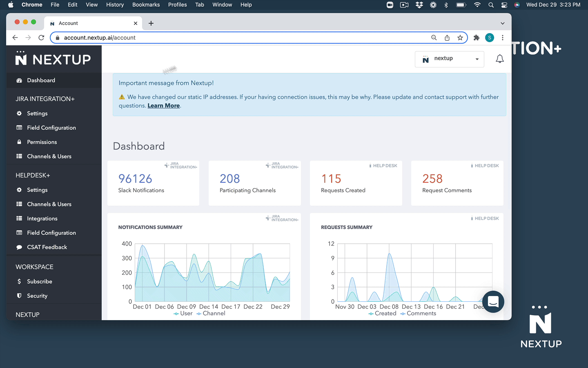Click the 96126 Slack Notifications card
The width and height of the screenshot is (588, 368).
[x=154, y=183]
